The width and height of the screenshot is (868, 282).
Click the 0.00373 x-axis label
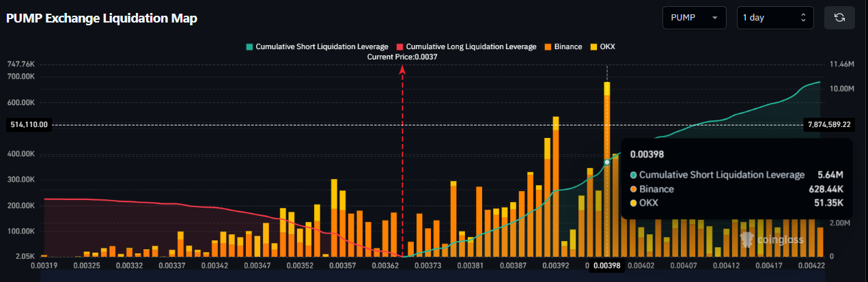click(x=428, y=265)
